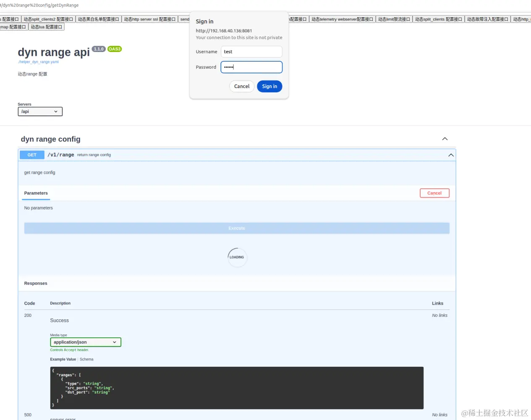The width and height of the screenshot is (531, 420).
Task: Open the 动态黑白名单配置接口 tab
Action: pyautogui.click(x=99, y=19)
